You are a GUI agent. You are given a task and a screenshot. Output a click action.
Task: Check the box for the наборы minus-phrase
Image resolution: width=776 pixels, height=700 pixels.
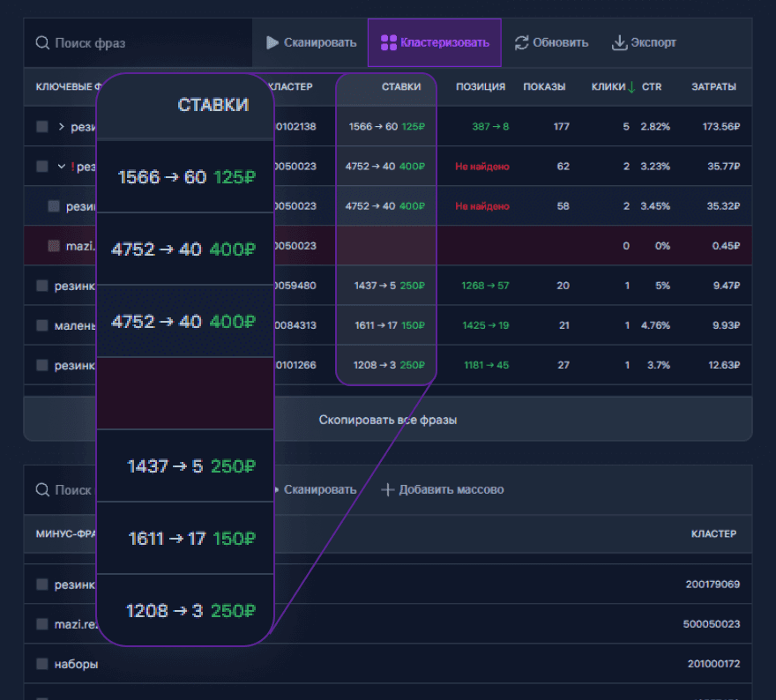coord(42,663)
